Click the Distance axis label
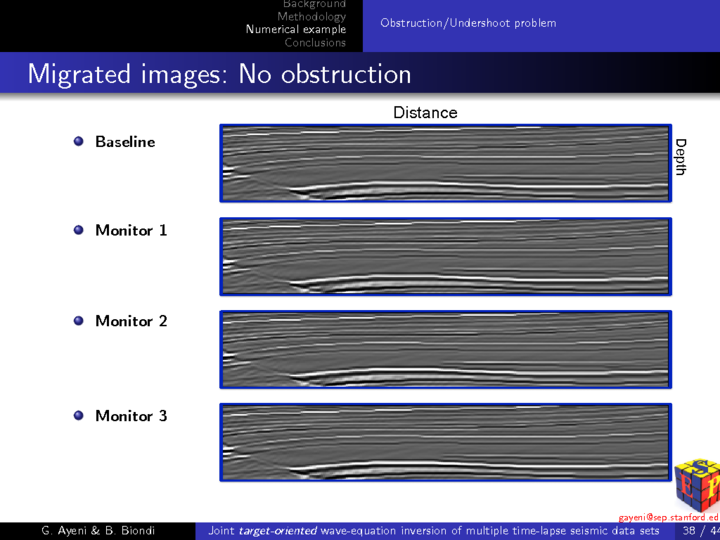 click(425, 113)
